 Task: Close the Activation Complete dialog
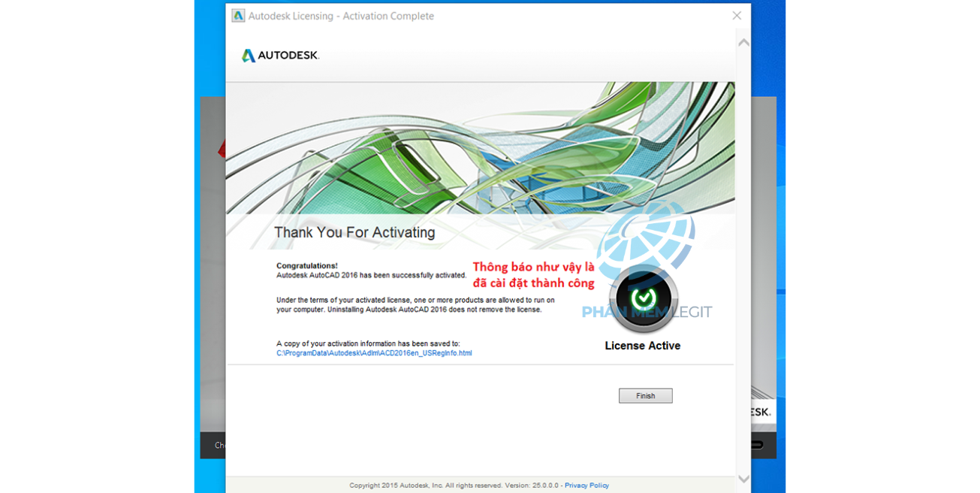[737, 16]
